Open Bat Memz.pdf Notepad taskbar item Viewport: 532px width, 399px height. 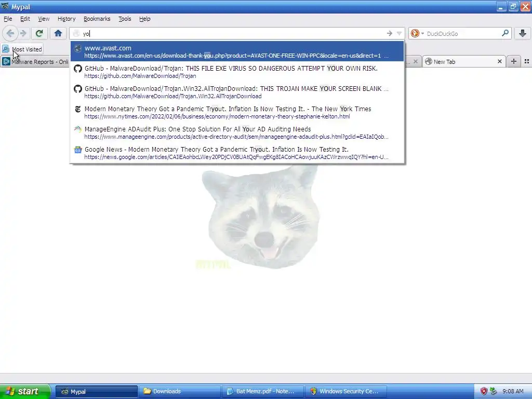(263, 392)
